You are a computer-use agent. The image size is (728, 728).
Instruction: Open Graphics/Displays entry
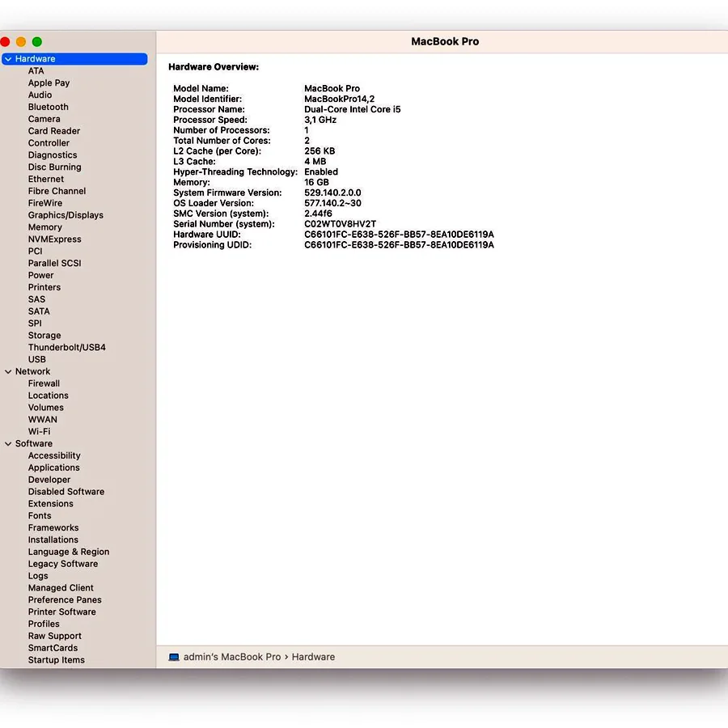pyautogui.click(x=66, y=215)
